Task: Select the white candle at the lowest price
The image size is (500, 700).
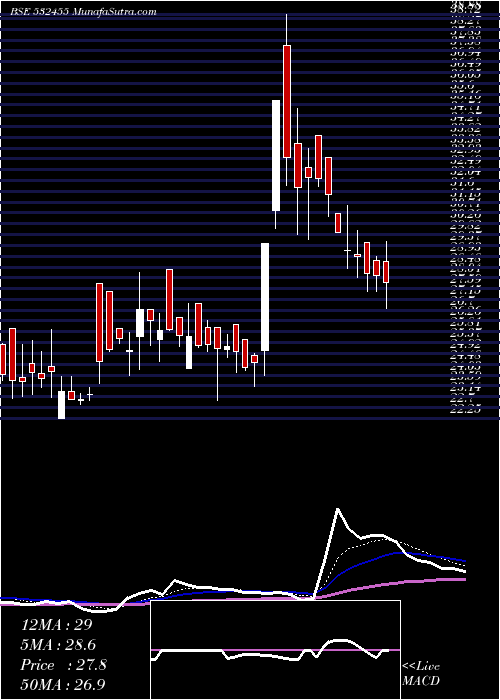Action: tap(62, 405)
